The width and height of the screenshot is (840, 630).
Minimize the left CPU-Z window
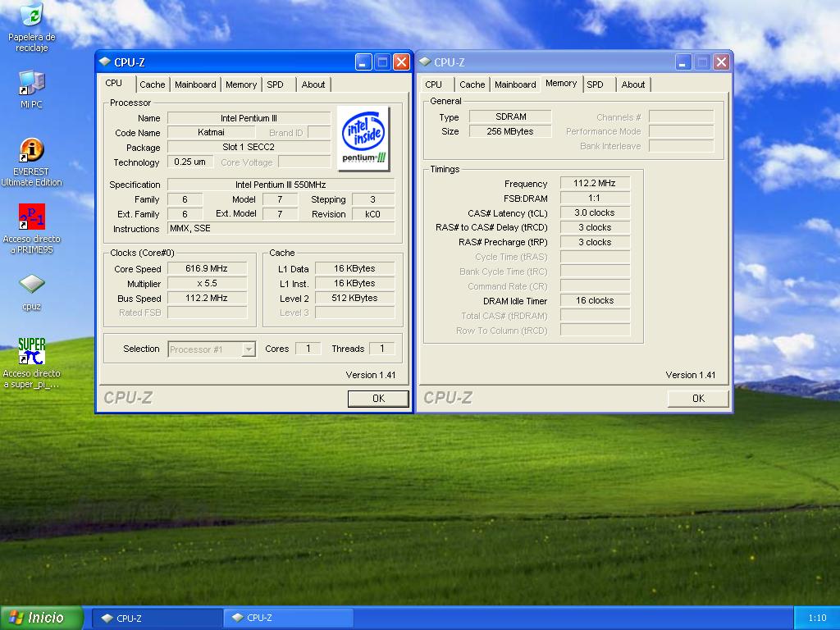coord(363,62)
